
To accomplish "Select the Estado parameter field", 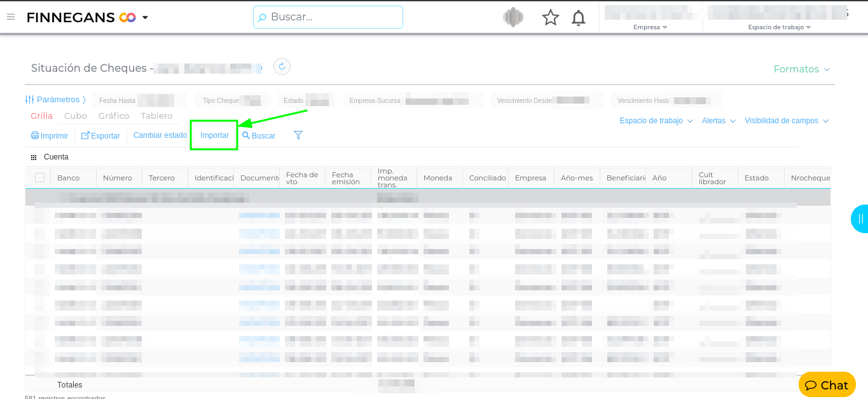I will [x=307, y=100].
